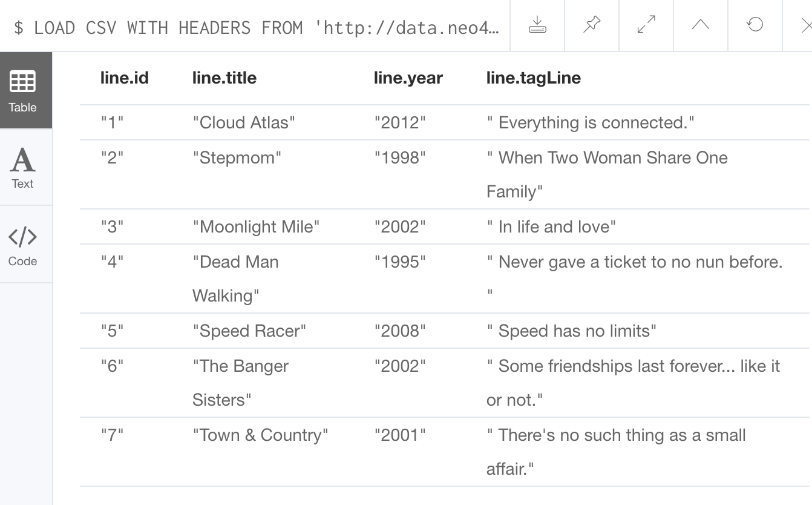
Task: Select the "Stepmom" title cell
Action: tap(237, 158)
